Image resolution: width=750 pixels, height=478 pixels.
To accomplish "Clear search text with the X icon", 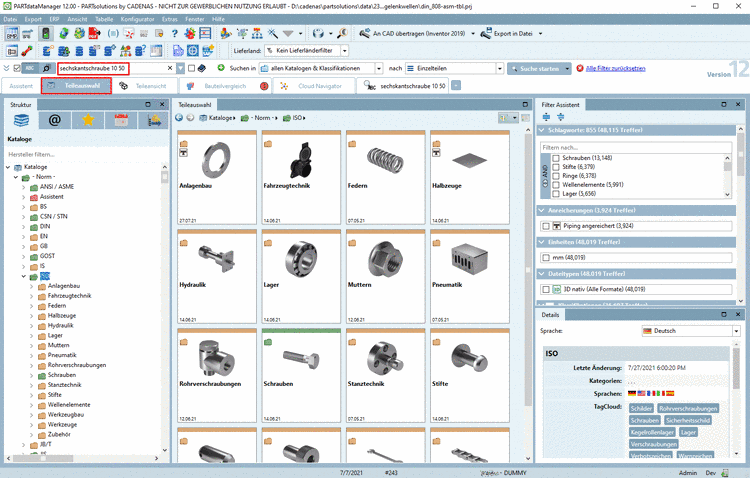I will 169,68.
